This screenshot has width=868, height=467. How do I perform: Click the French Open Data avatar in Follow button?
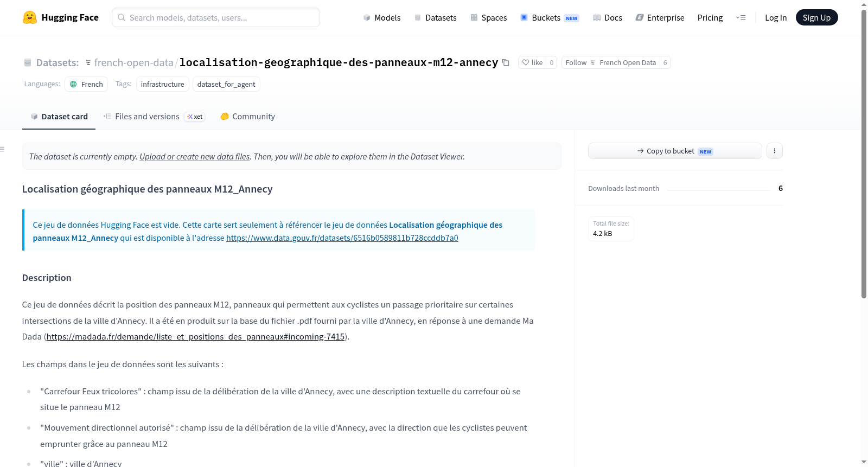pos(593,62)
